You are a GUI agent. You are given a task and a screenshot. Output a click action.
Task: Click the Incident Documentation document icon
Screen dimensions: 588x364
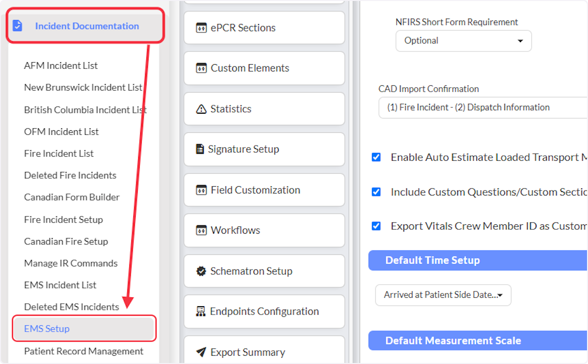(18, 25)
